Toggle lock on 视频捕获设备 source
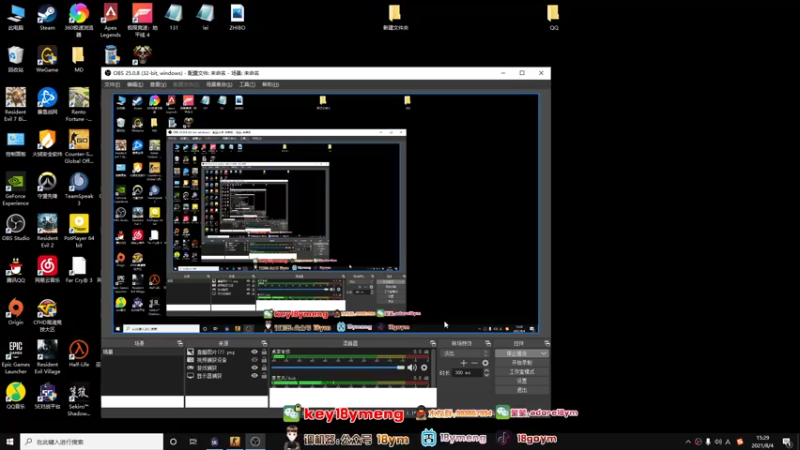The width and height of the screenshot is (800, 450). coord(264,360)
